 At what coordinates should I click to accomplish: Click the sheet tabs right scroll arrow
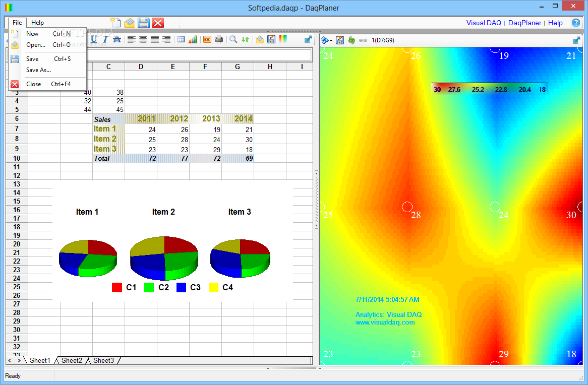(x=19, y=360)
